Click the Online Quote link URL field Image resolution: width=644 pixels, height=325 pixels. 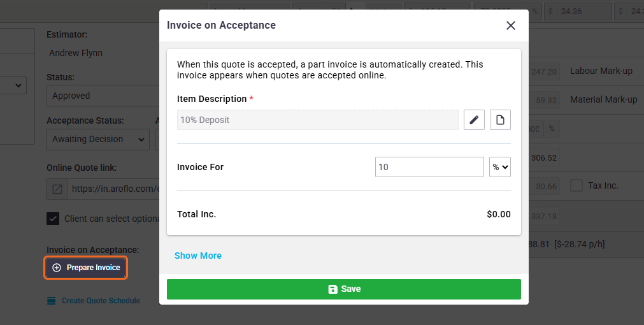click(x=113, y=189)
